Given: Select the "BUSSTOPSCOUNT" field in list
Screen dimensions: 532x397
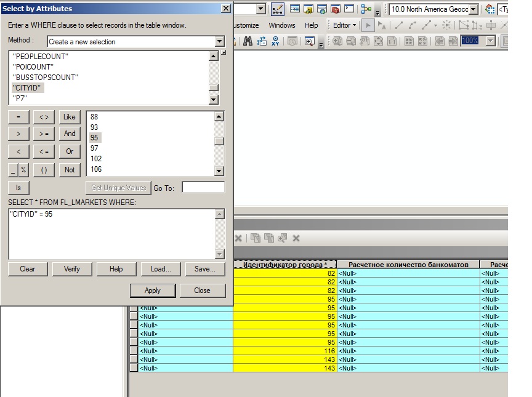Looking at the screenshot, I should pyautogui.click(x=46, y=78).
